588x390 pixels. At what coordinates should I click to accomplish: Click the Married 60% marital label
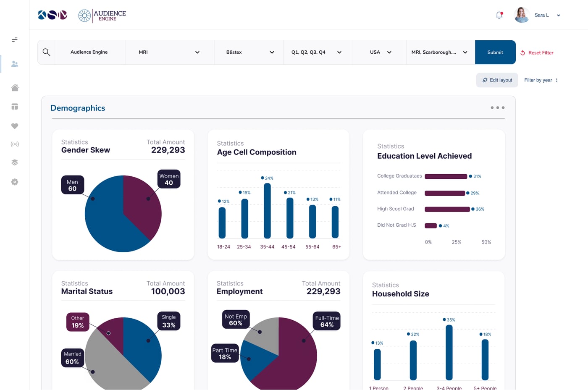coord(73,358)
